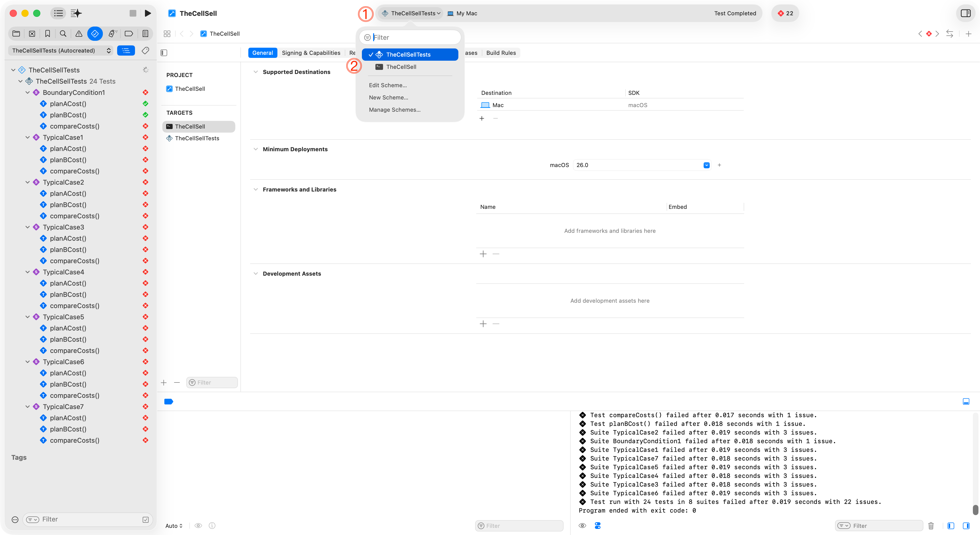Toggle the inspectors panel at top right
980x535 pixels.
pos(965,13)
